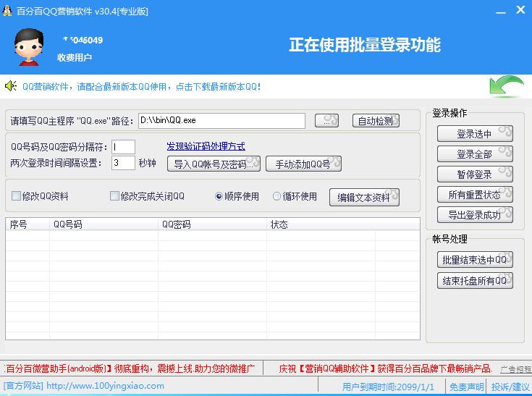Close the QQ marketing software window
This screenshot has height=396, width=532.
point(520,10)
